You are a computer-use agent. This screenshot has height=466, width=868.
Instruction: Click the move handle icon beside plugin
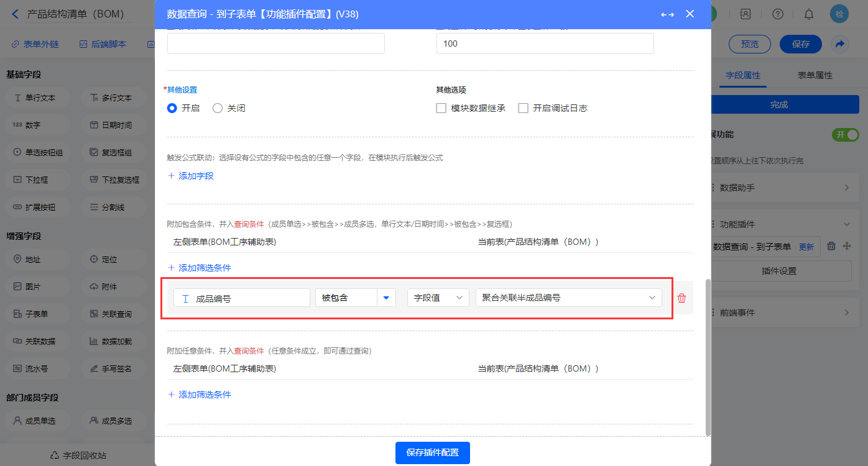[x=846, y=246]
